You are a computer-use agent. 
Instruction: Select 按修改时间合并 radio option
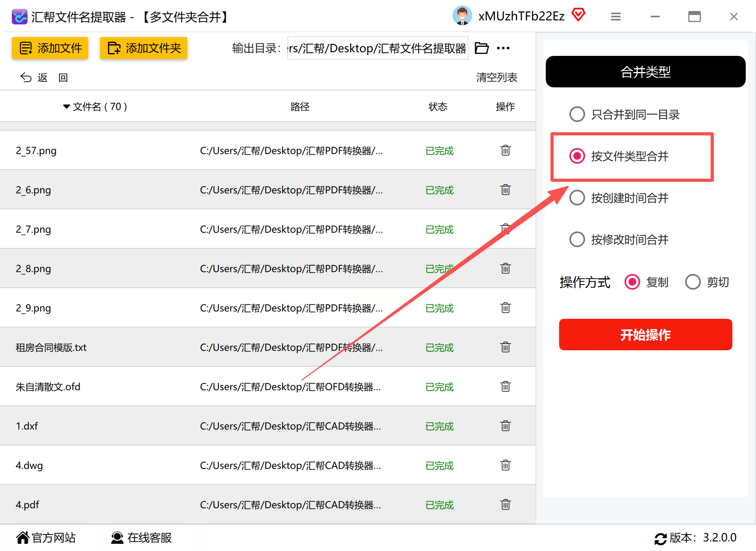coord(577,239)
